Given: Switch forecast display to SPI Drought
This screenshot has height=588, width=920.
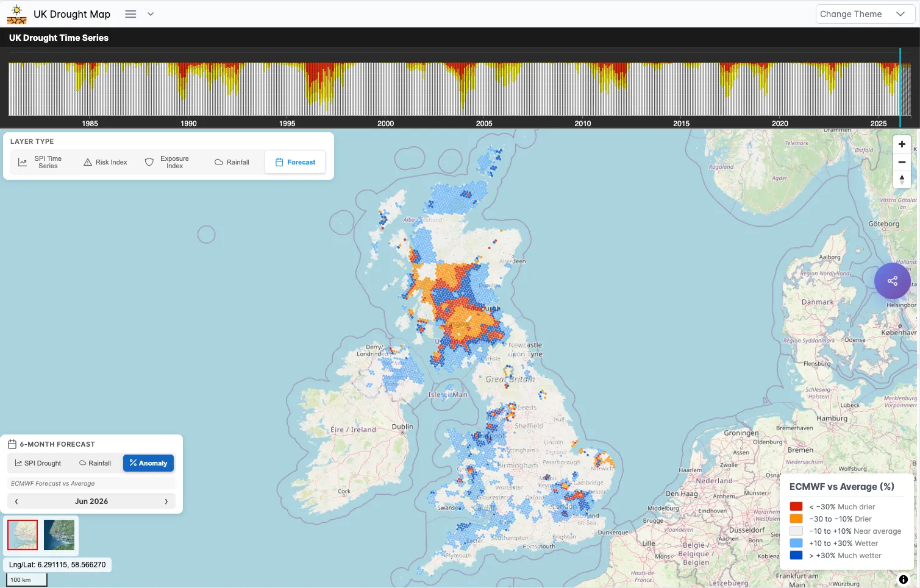Looking at the screenshot, I should coord(38,463).
